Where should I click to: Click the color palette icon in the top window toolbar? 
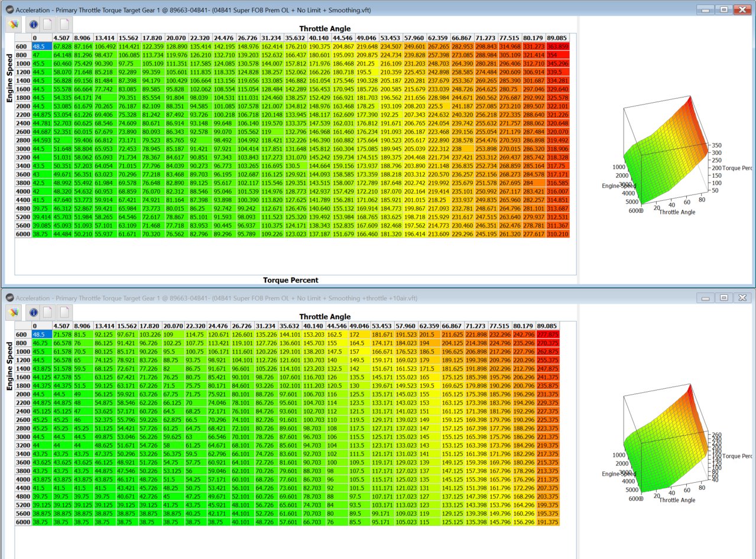14,24
